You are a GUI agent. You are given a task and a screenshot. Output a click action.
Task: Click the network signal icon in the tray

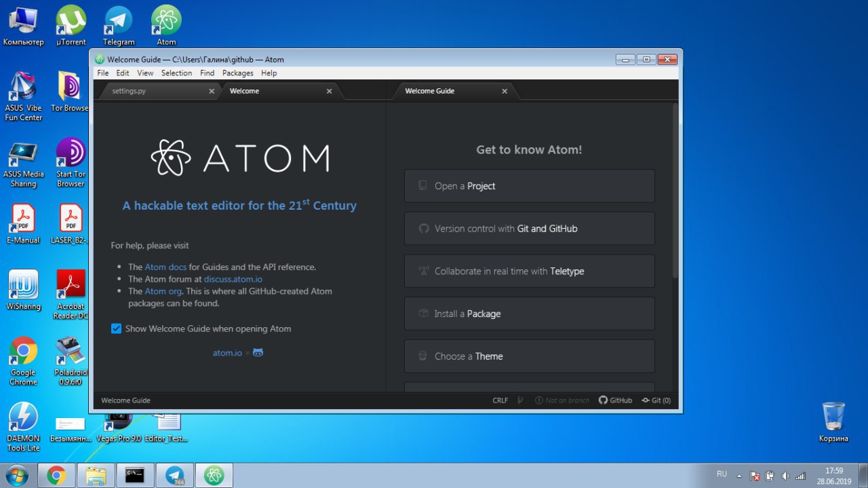[x=801, y=476]
